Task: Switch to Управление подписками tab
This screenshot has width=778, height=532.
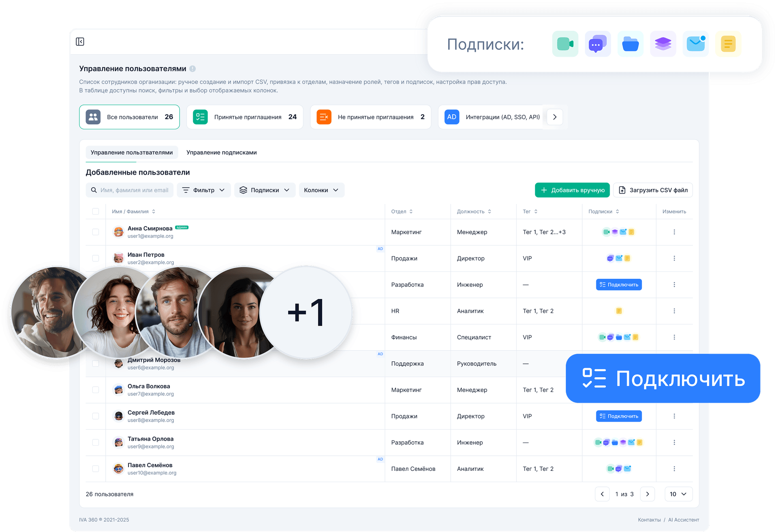Action: click(222, 152)
